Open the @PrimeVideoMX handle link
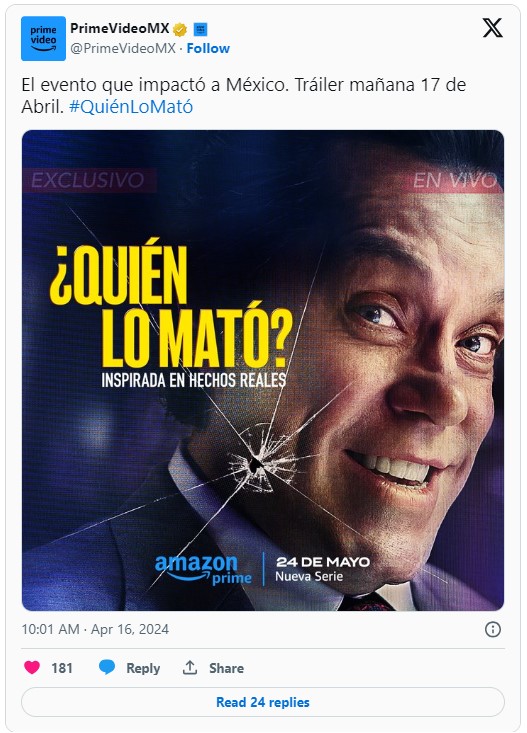 123,48
